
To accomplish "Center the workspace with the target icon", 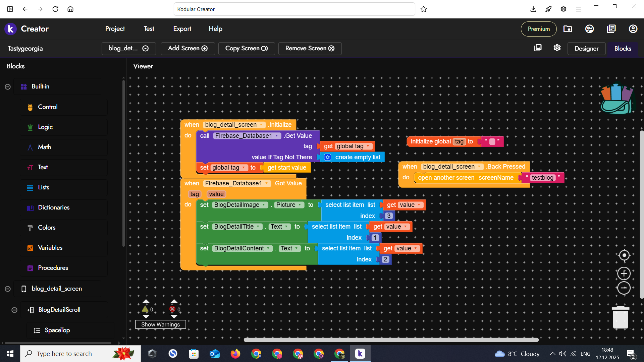I will click(x=624, y=255).
